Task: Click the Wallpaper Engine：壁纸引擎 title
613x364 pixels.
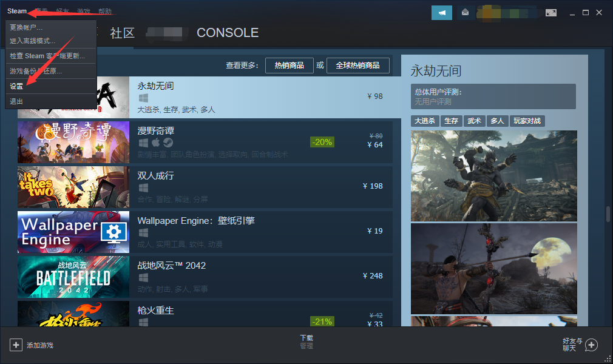Action: coord(196,221)
